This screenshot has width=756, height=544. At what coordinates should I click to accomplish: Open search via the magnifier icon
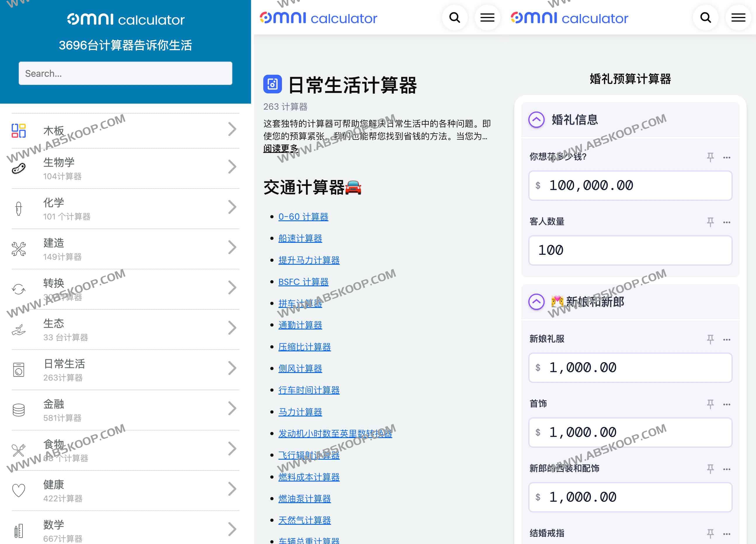point(705,18)
